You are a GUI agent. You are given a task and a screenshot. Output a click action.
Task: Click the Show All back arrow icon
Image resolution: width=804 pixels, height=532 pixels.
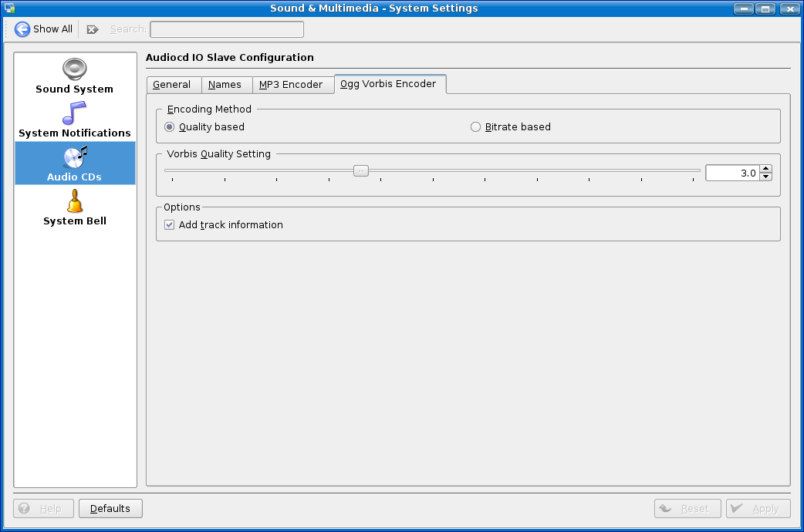pyautogui.click(x=22, y=29)
